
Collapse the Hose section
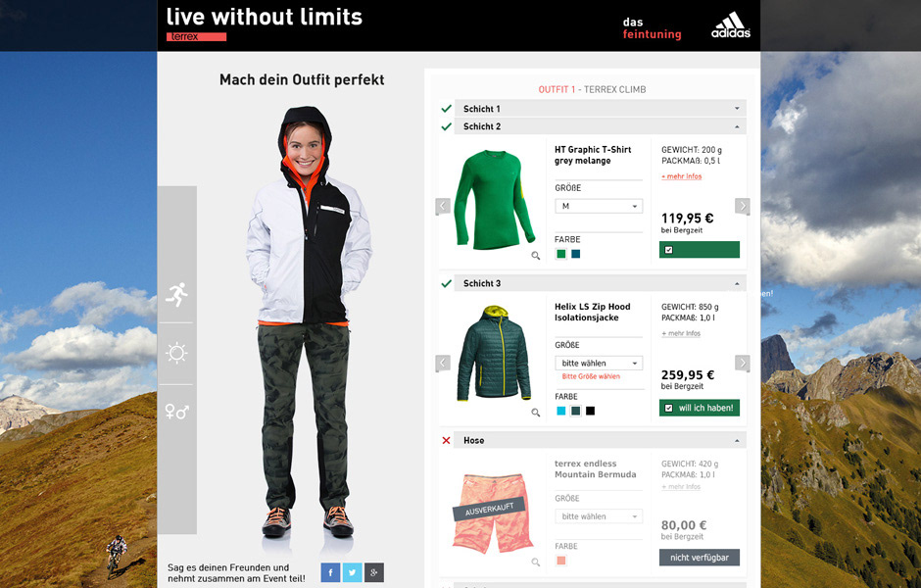(601, 441)
